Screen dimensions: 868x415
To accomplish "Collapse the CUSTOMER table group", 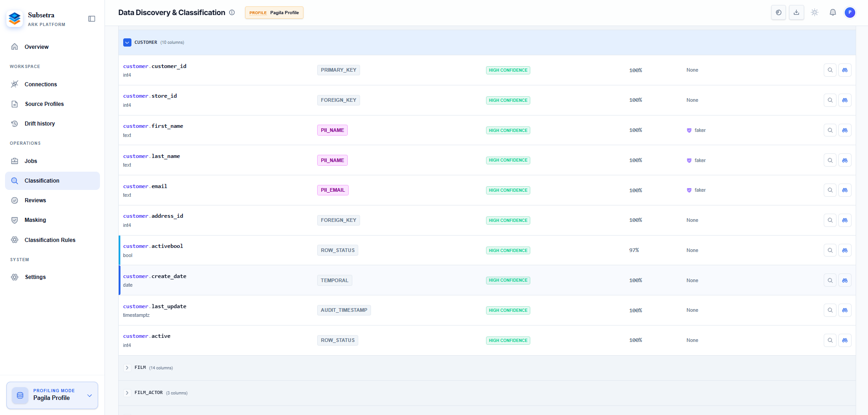I will pos(127,42).
